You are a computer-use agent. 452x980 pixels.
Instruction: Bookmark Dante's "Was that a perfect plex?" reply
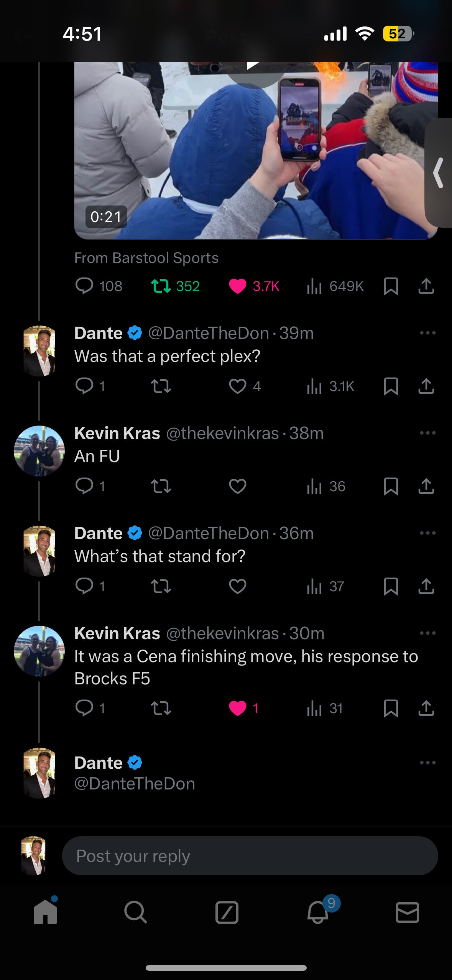[x=391, y=386]
